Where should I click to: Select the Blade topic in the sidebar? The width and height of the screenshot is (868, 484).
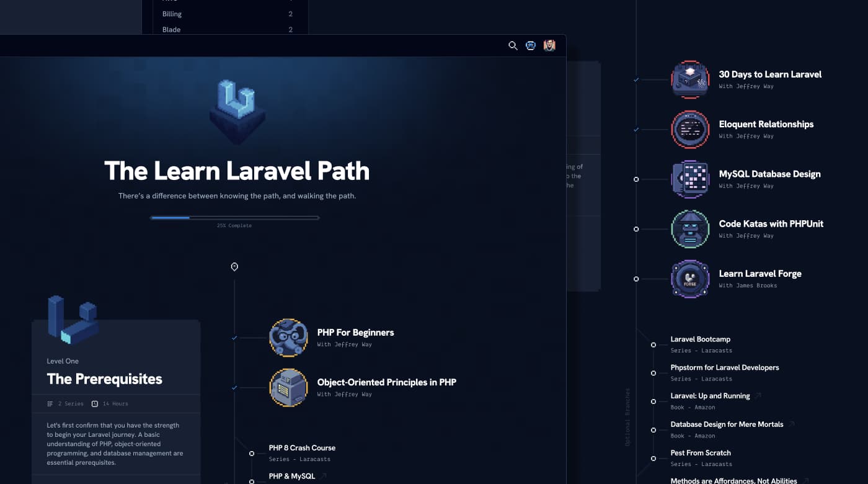click(170, 29)
